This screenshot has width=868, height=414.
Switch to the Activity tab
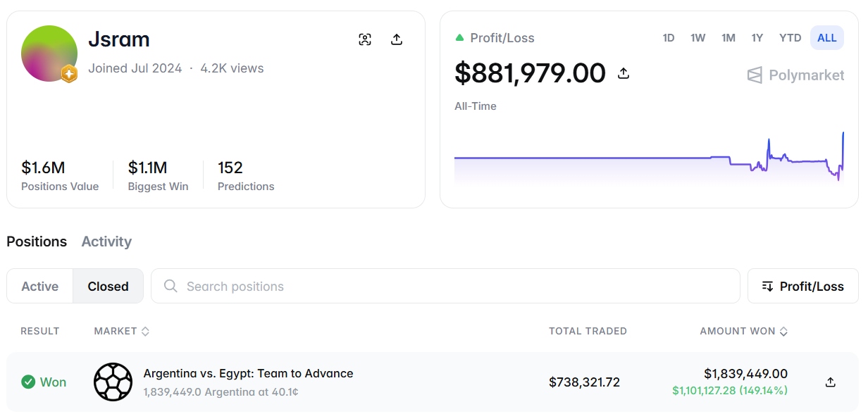tap(106, 241)
